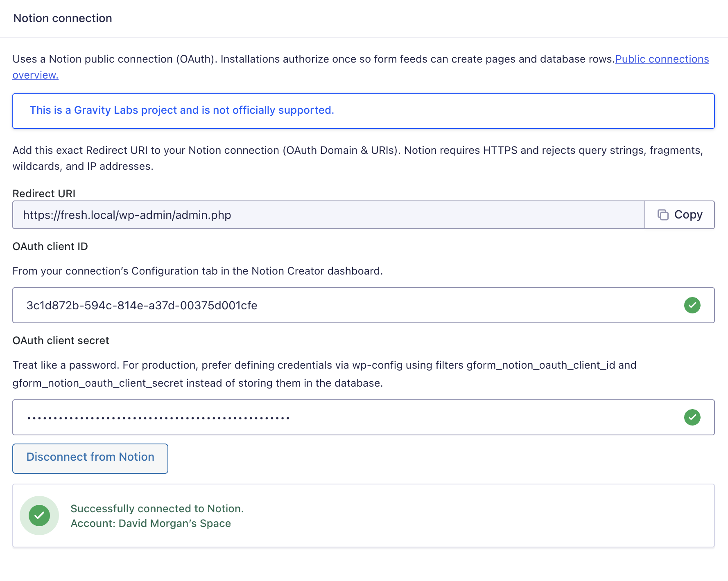The height and width of the screenshot is (581, 728).
Task: Click the Redirect URI label
Action: tap(44, 194)
